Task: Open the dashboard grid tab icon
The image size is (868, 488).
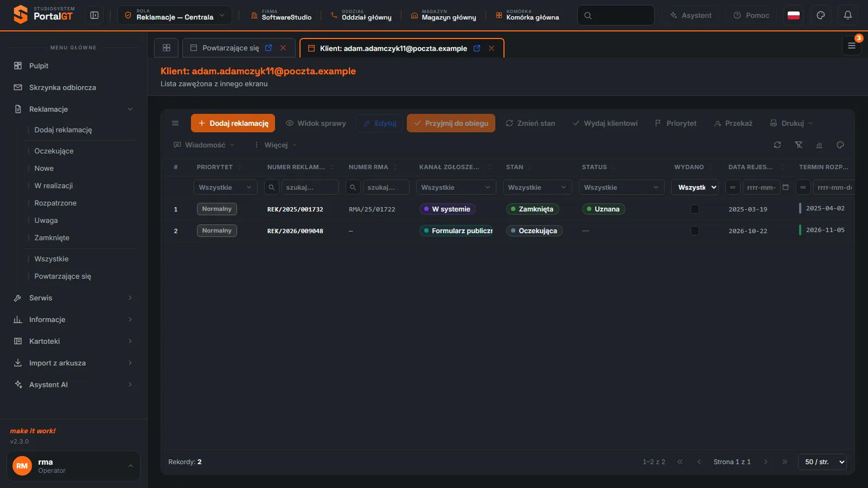Action: pyautogui.click(x=167, y=48)
